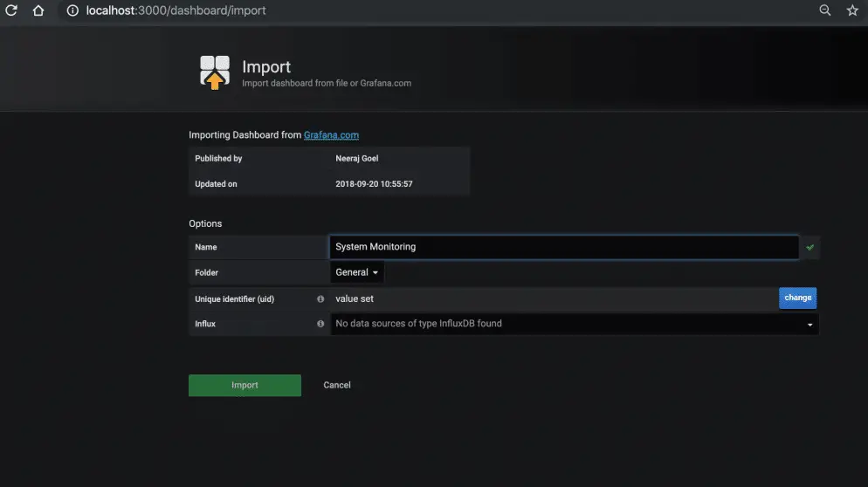Click the Import dashboard icon in header

click(215, 72)
